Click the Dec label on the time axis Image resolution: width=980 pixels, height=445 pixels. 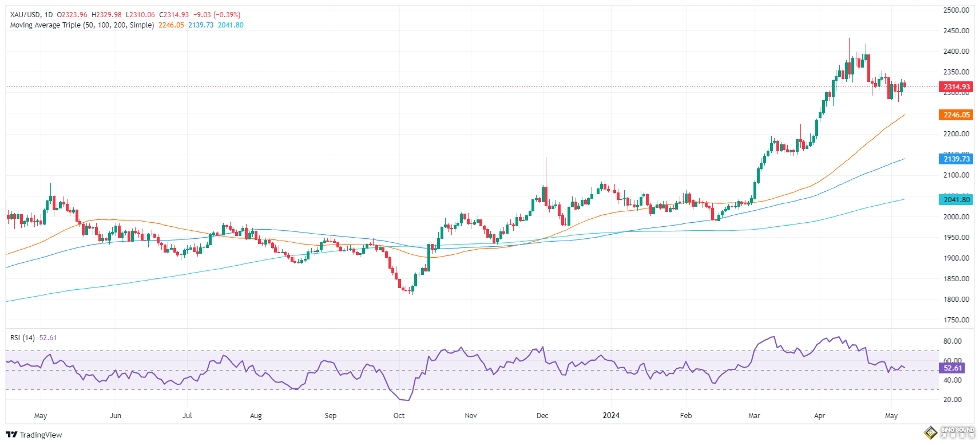[542, 416]
